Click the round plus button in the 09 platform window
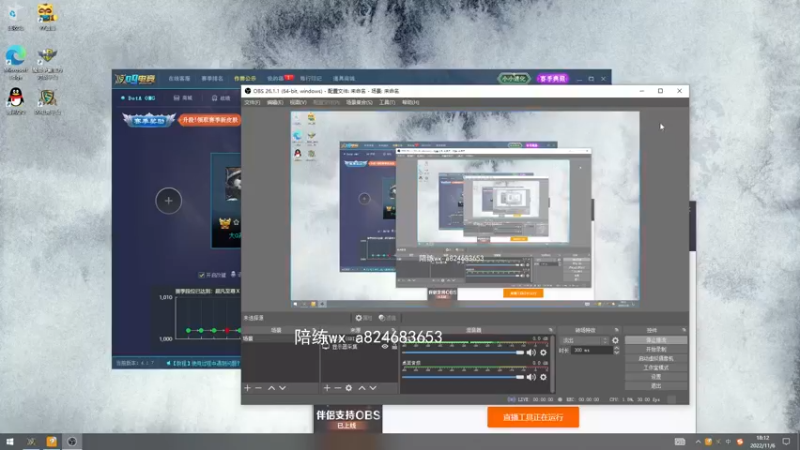 click(x=168, y=201)
